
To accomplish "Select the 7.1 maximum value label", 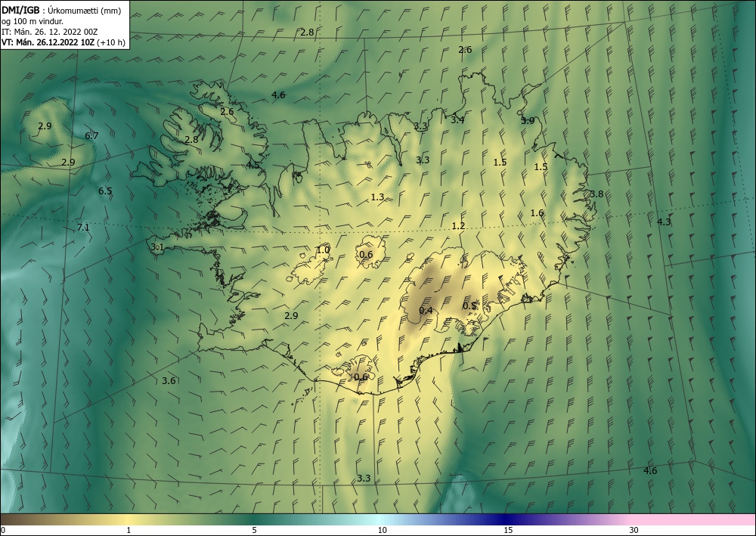I will [x=83, y=227].
